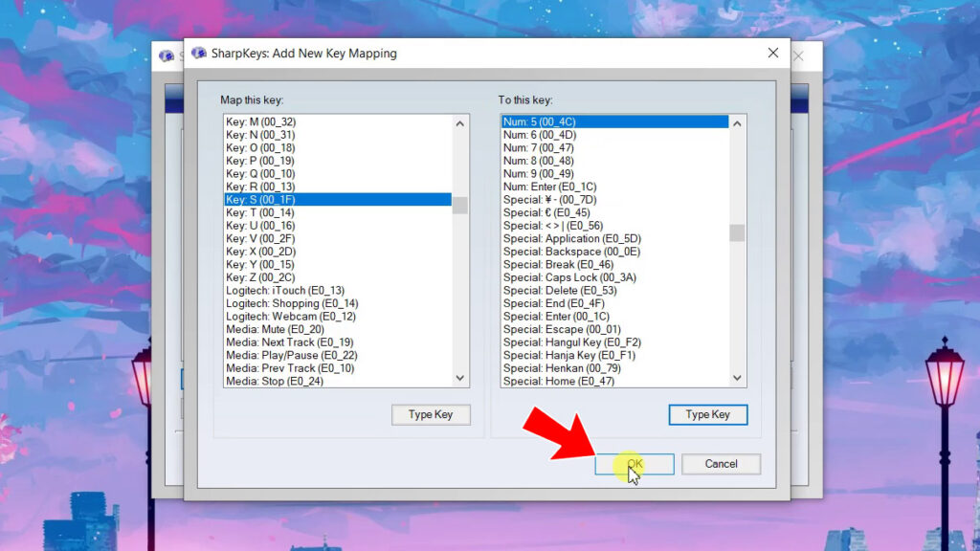The height and width of the screenshot is (551, 980).
Task: Click the scrollbar thumb of the Map this key list
Action: click(460, 205)
